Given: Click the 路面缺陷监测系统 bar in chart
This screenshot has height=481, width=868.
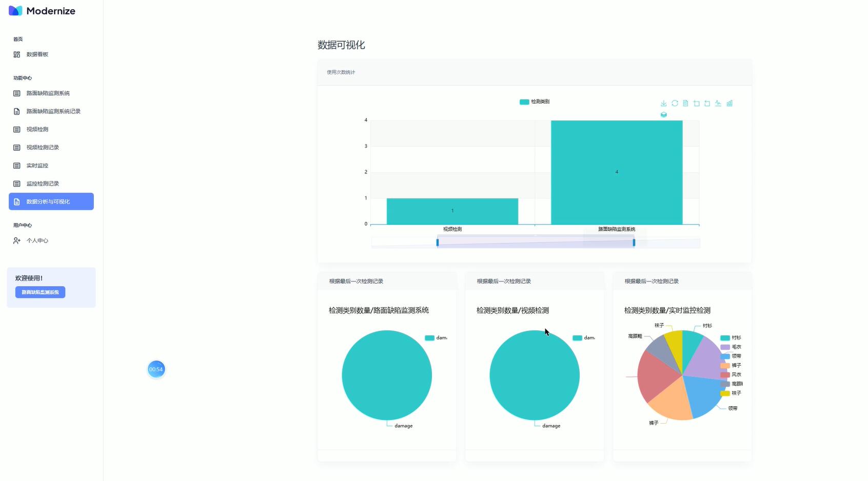Looking at the screenshot, I should 617,172.
